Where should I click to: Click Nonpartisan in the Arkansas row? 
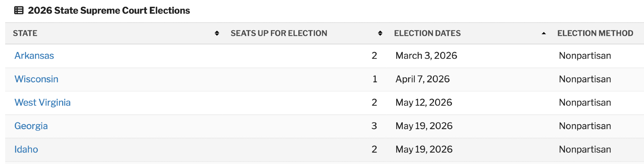(585, 56)
